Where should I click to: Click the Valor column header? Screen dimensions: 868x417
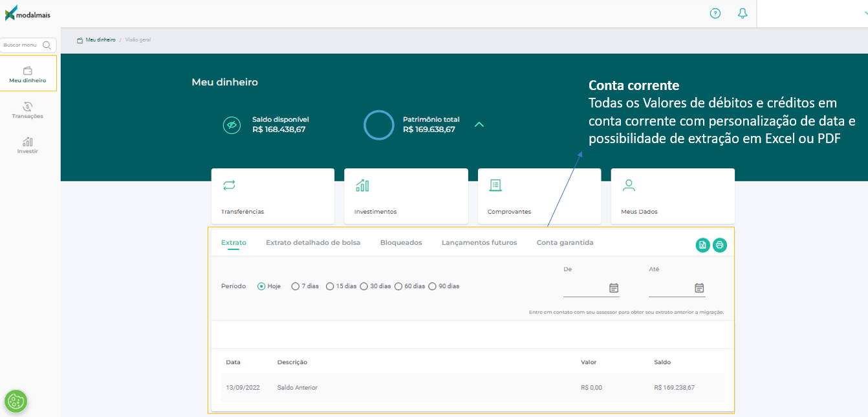point(589,362)
